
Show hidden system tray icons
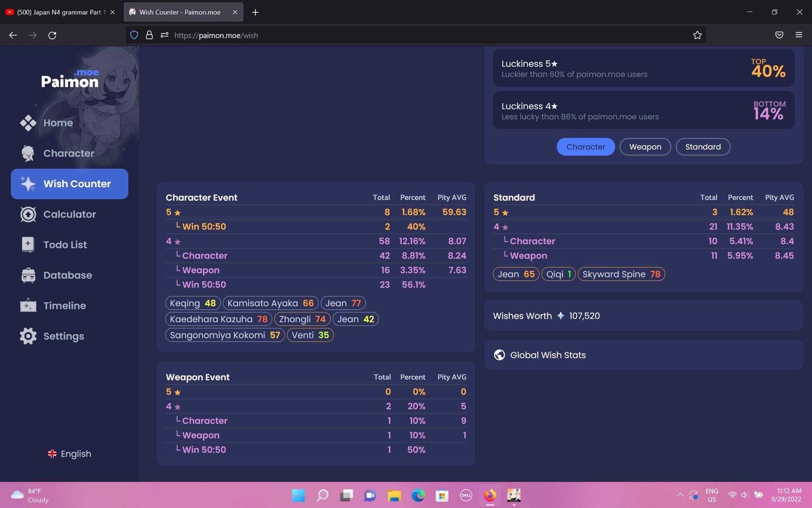tap(680, 495)
